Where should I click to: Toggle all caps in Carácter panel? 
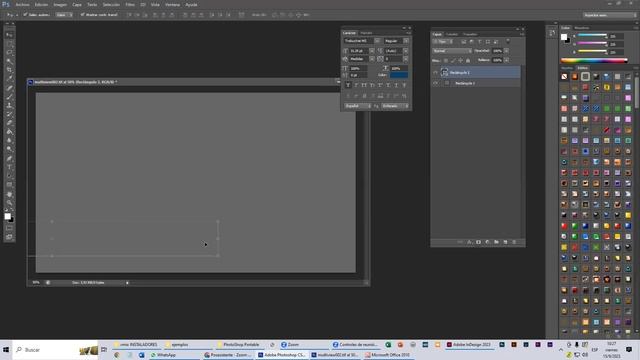(364, 85)
